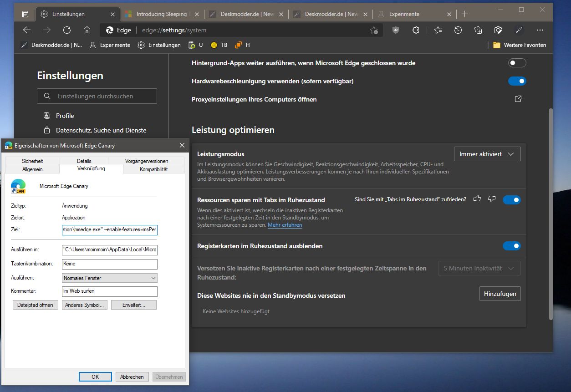
Task: Click the Leistung optimieren heading
Action: (233, 130)
